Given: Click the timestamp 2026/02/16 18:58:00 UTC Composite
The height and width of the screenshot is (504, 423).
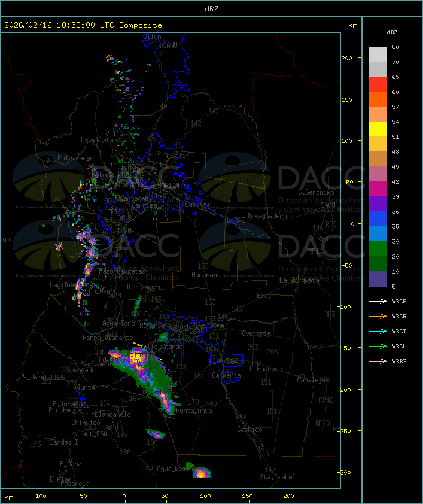Looking at the screenshot, I should coord(83,25).
